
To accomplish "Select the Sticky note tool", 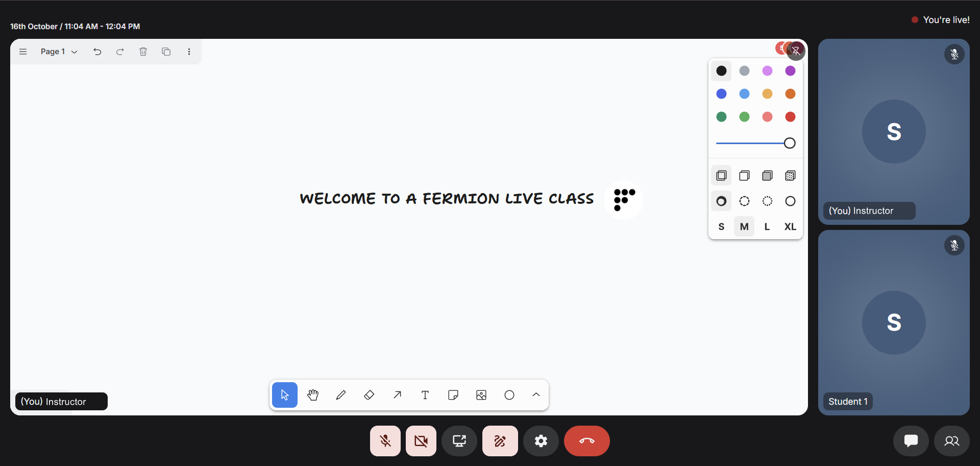I will (x=453, y=395).
